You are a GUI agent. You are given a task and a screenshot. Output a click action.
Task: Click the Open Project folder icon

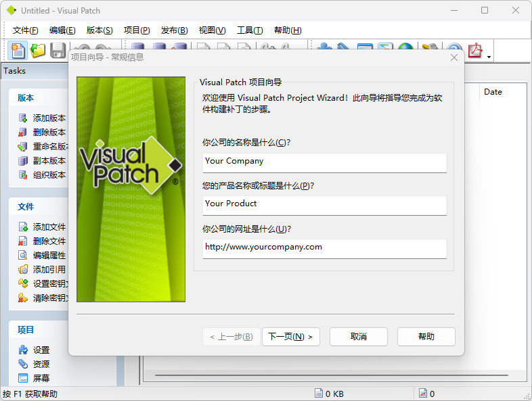(x=38, y=51)
